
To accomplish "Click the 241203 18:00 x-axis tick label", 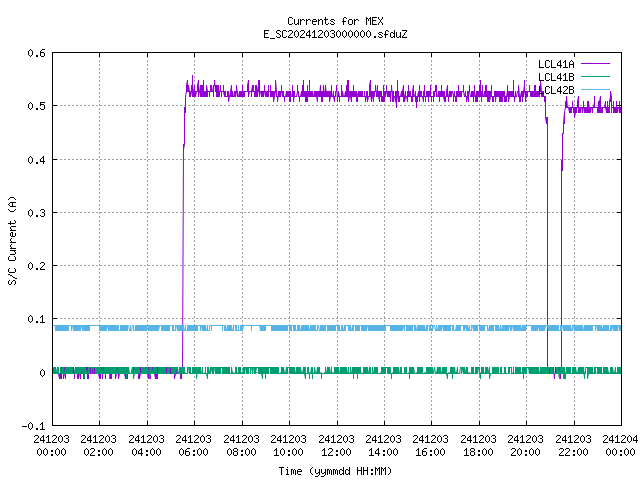I will [x=478, y=446].
